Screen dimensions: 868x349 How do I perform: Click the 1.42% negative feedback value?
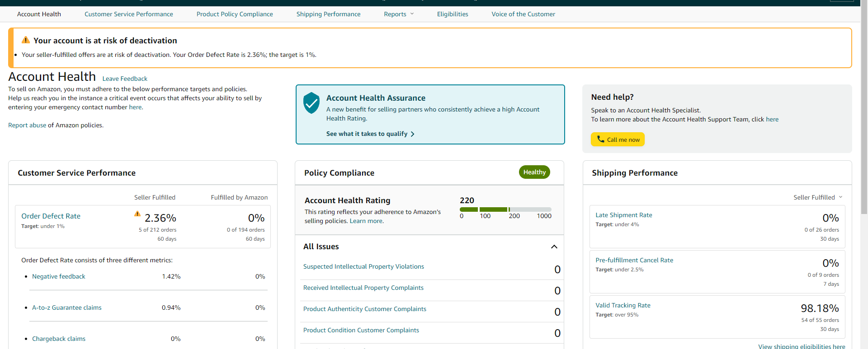171,276
